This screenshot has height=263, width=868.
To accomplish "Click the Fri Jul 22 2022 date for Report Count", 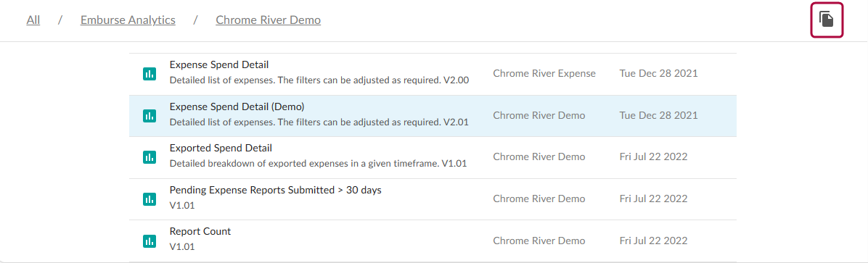I will click(654, 241).
